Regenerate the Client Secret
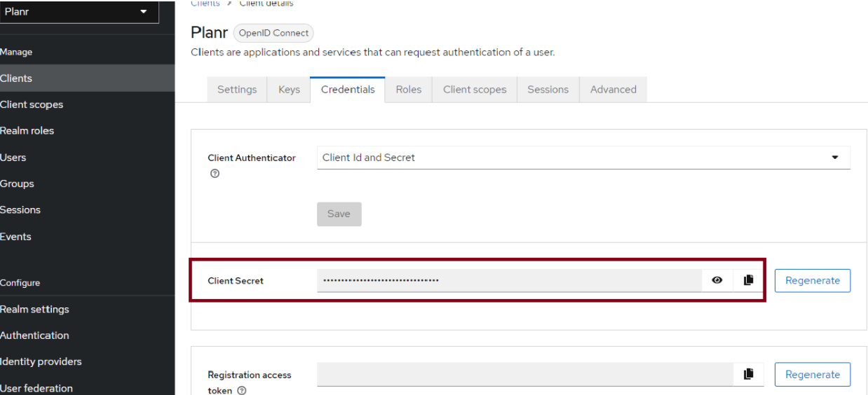 click(x=812, y=280)
